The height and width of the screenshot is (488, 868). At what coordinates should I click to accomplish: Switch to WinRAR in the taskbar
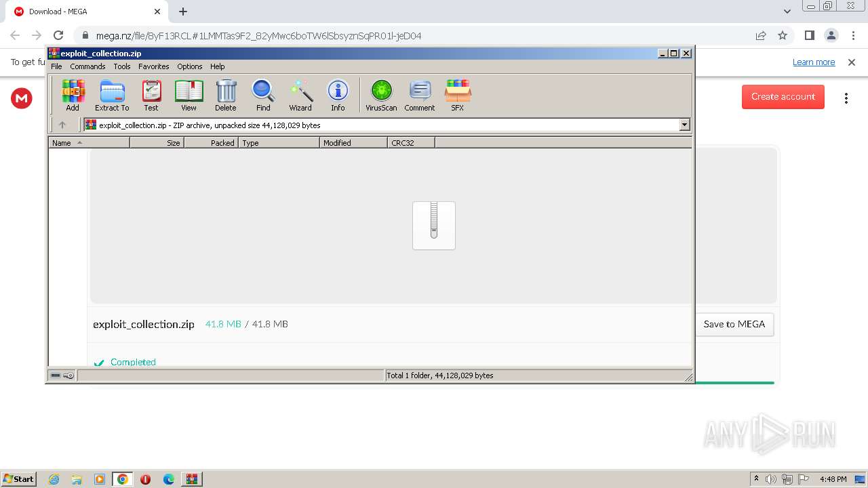click(192, 479)
